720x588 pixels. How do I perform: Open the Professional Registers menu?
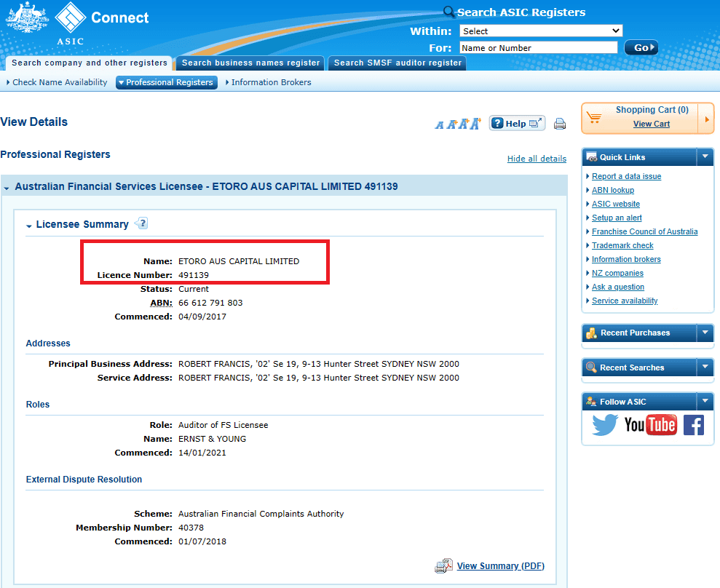point(167,82)
